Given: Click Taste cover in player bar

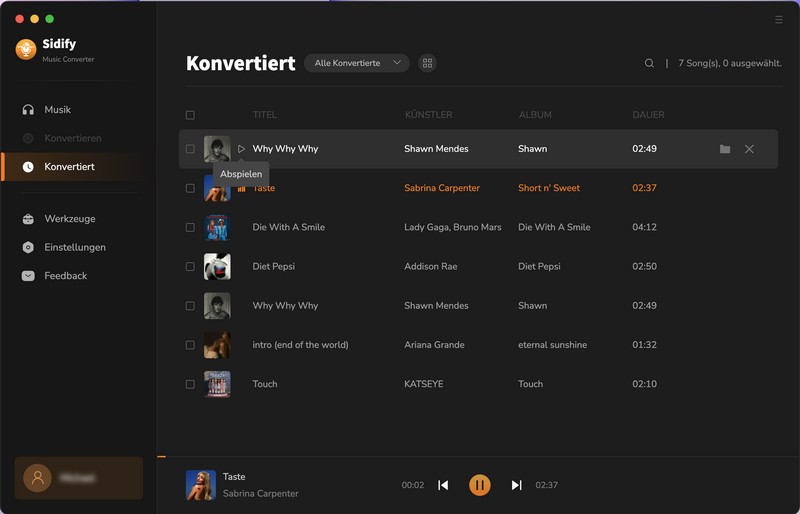Looking at the screenshot, I should (x=201, y=485).
